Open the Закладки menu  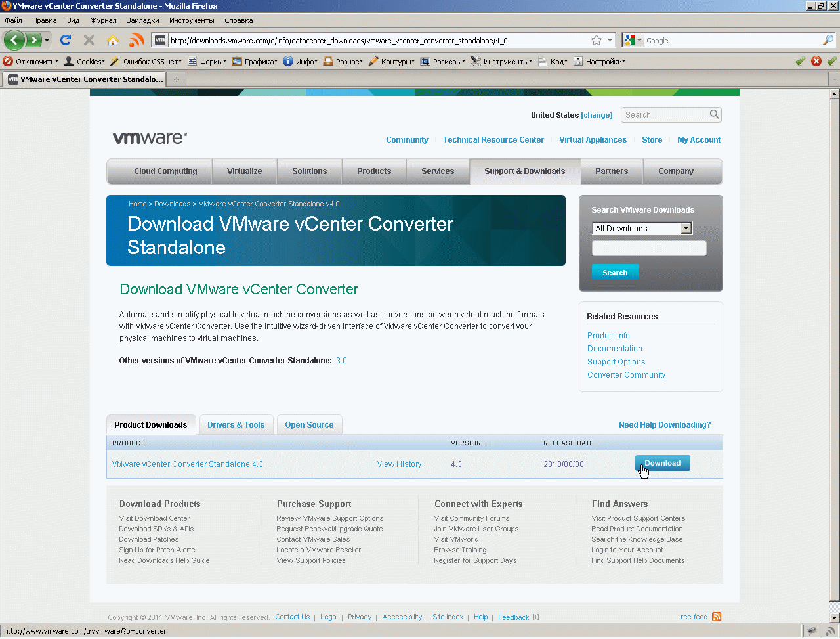pyautogui.click(x=142, y=20)
